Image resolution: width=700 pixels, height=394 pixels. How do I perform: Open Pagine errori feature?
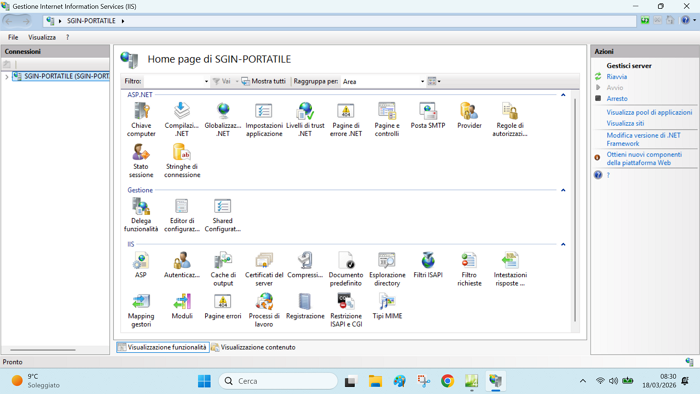[x=223, y=306]
